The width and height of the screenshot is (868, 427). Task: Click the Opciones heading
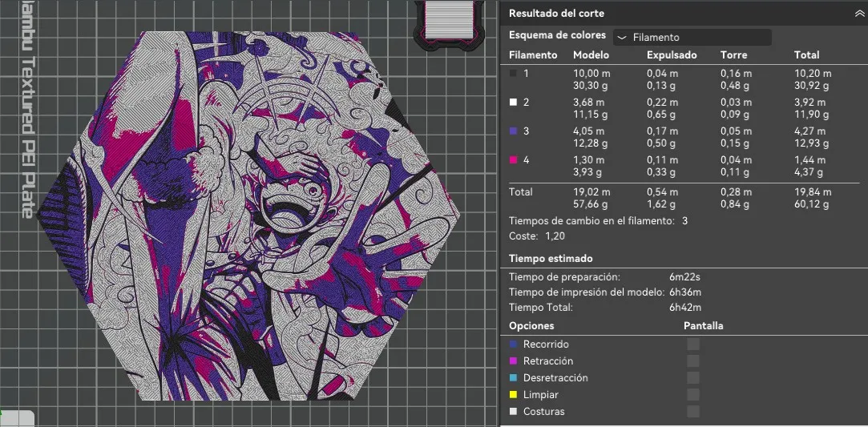coord(531,326)
